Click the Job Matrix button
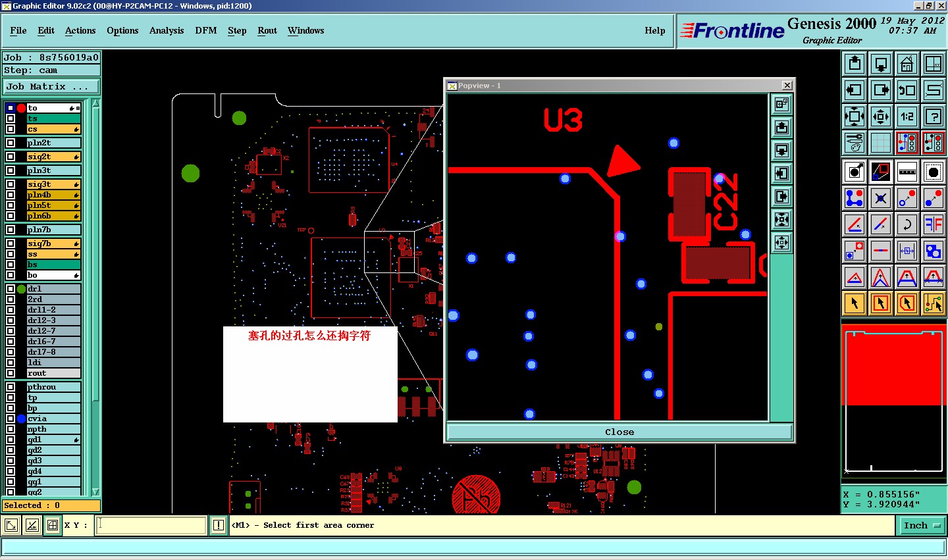 51,86
